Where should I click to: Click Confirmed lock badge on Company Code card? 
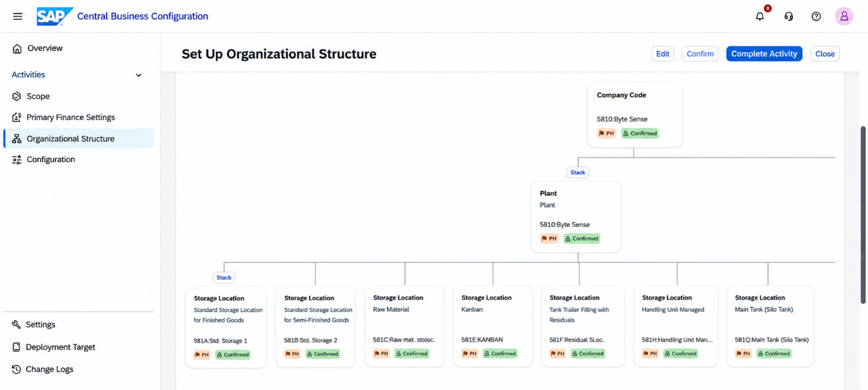coord(640,134)
